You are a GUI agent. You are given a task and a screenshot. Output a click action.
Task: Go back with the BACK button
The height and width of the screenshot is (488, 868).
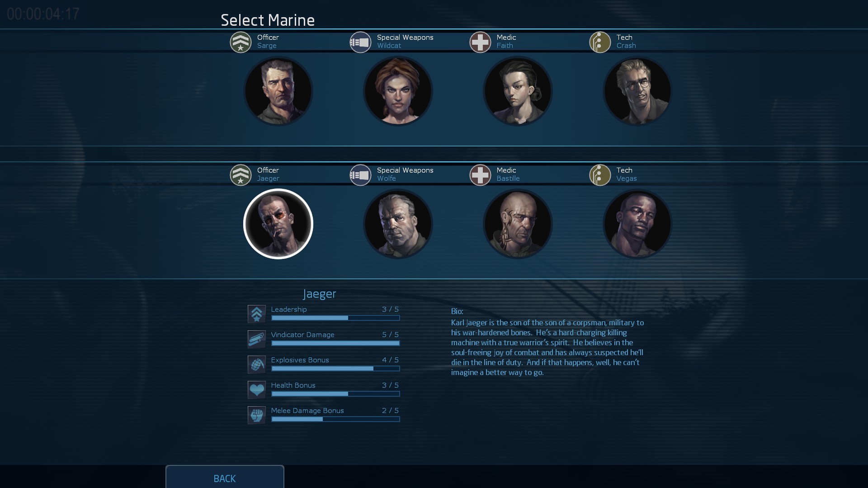pos(225,477)
